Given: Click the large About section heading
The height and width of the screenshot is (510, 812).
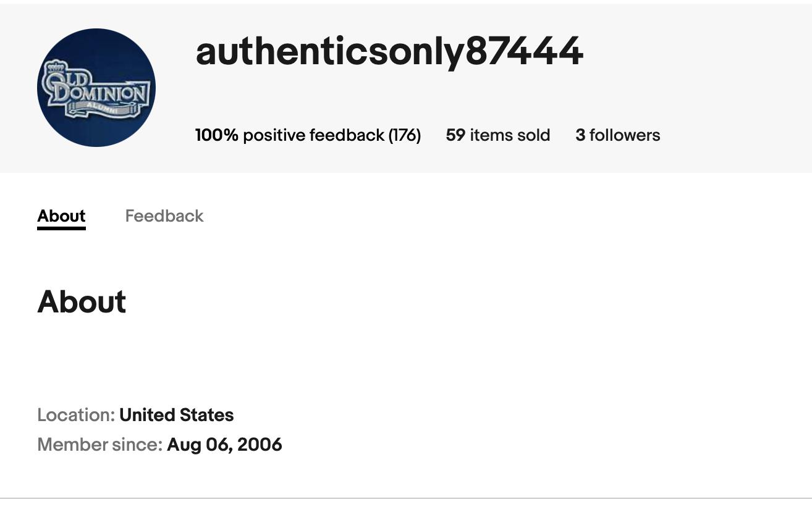Looking at the screenshot, I should [x=82, y=302].
